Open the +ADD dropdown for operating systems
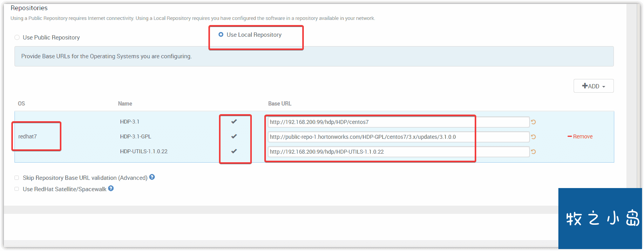Image resolution: width=644 pixels, height=251 pixels. (594, 86)
